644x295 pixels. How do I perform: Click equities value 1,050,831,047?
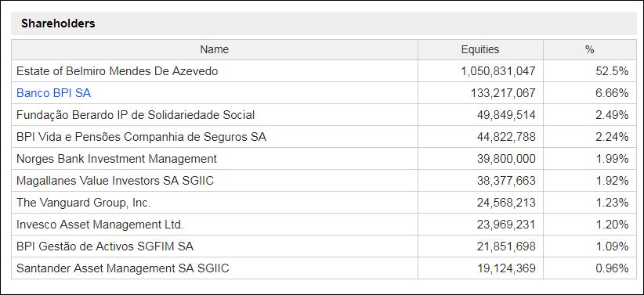point(498,71)
